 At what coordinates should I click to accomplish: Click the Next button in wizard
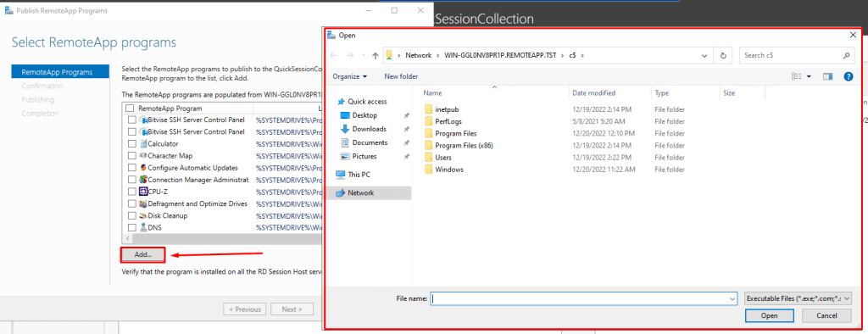292,309
